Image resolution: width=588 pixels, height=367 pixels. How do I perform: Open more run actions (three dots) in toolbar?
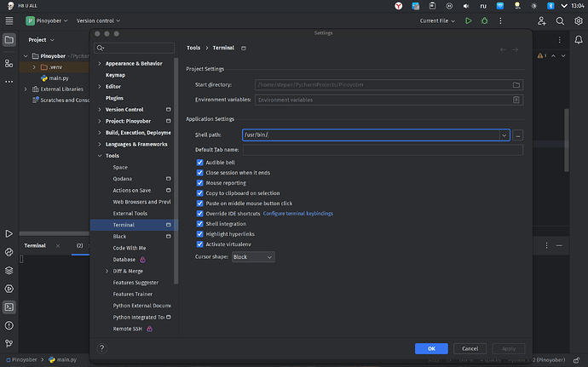(x=500, y=20)
